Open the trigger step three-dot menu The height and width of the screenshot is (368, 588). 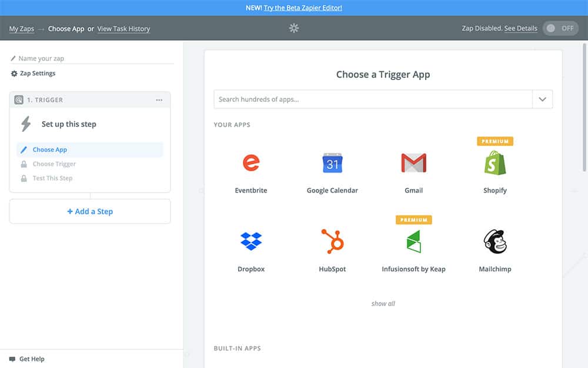click(x=159, y=100)
